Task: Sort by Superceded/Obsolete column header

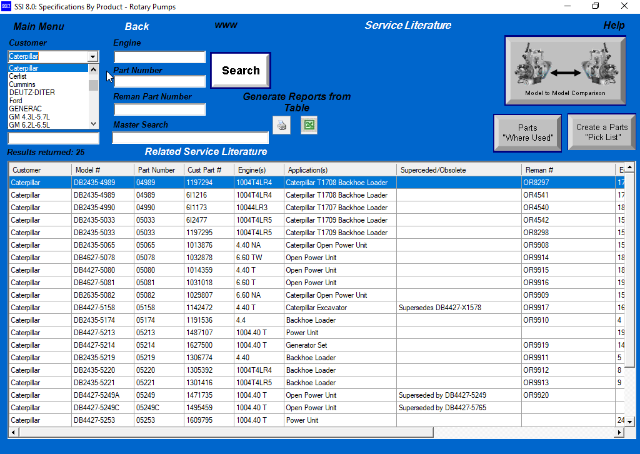Action: coord(459,170)
